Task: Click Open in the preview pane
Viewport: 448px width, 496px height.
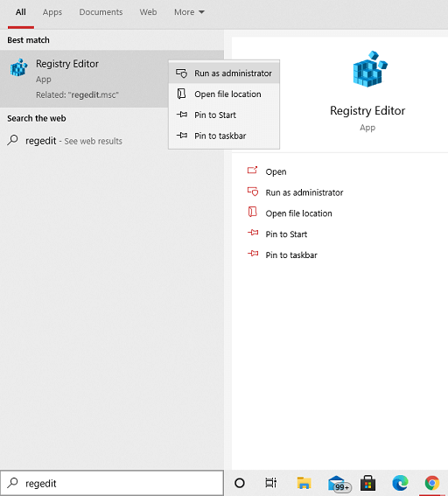Action: pos(276,171)
